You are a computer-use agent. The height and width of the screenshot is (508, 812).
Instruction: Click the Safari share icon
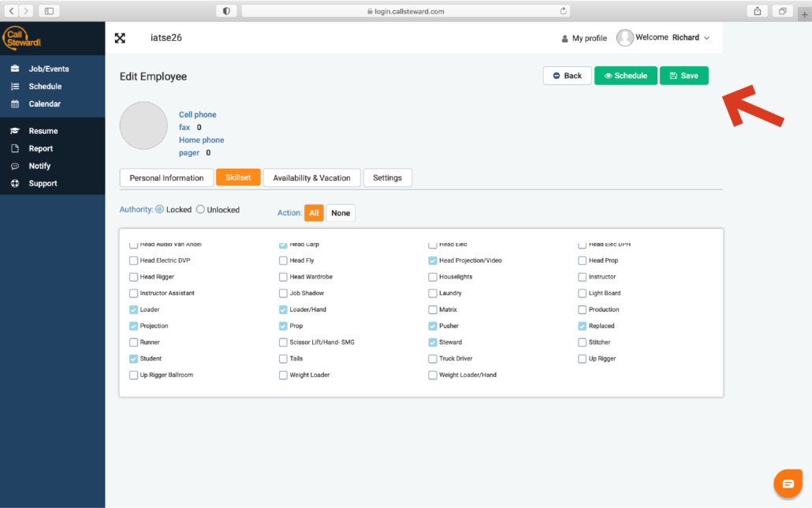click(x=758, y=11)
